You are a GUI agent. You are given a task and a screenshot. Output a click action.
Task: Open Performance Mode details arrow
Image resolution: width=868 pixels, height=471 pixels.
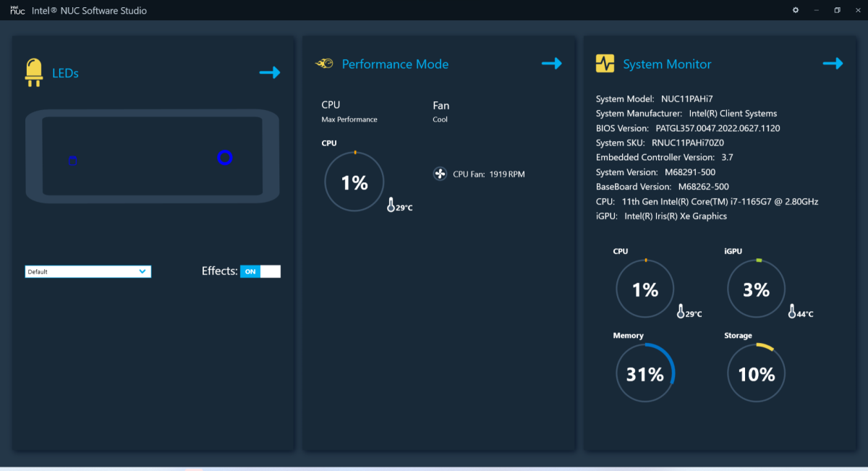click(x=552, y=64)
